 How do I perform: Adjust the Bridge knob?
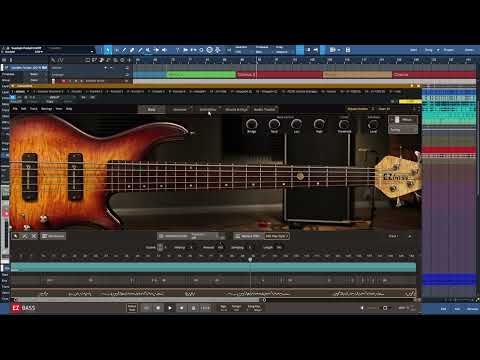251,124
